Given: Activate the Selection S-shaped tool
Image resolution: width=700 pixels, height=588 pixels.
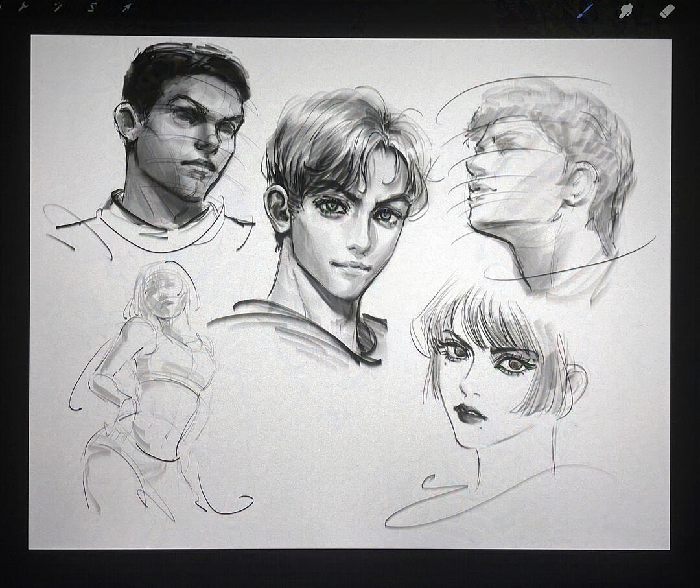Looking at the screenshot, I should [x=92, y=7].
